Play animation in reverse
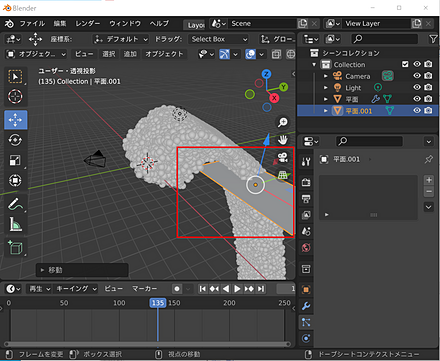The image size is (440, 361). pyautogui.click(x=226, y=289)
